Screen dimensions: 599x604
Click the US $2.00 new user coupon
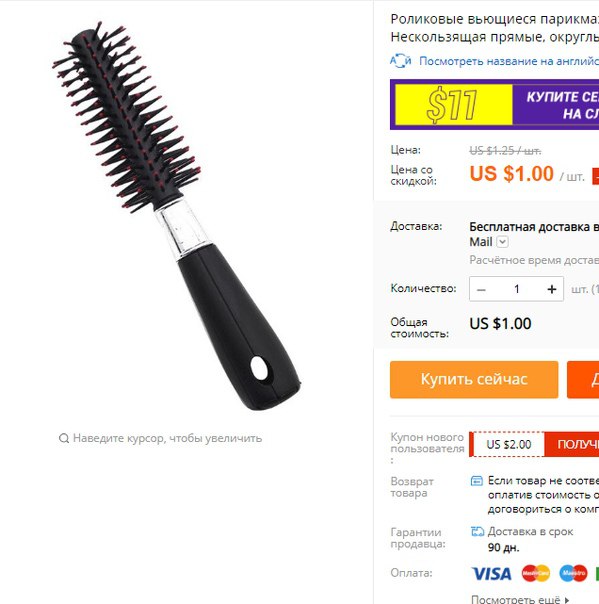tap(508, 445)
